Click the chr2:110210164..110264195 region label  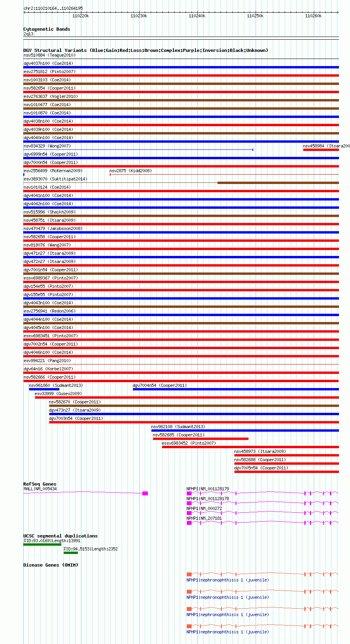(x=53, y=8)
